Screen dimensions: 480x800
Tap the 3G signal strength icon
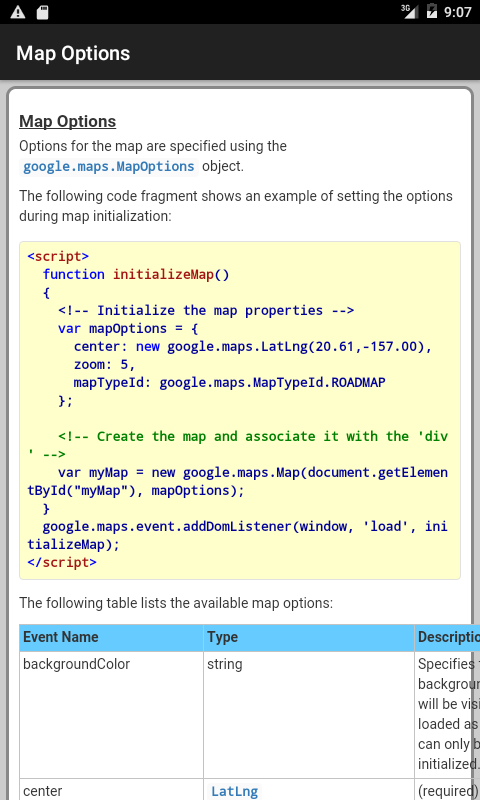tap(409, 11)
